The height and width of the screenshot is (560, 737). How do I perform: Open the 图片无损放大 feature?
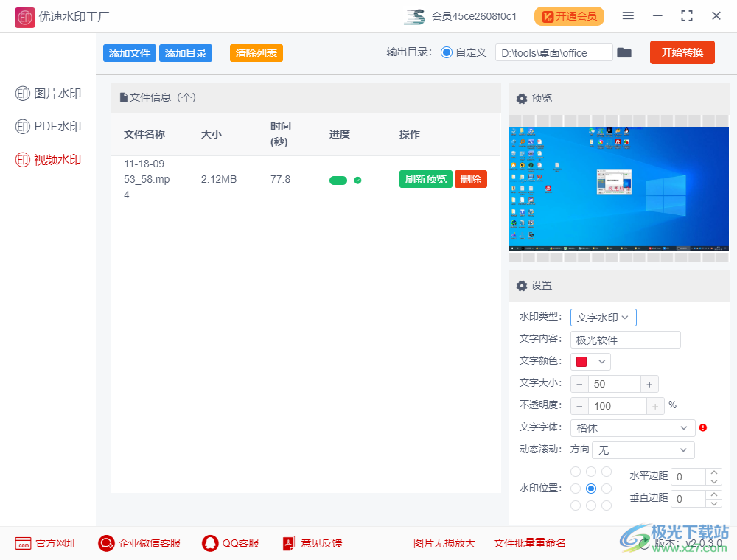(x=442, y=543)
